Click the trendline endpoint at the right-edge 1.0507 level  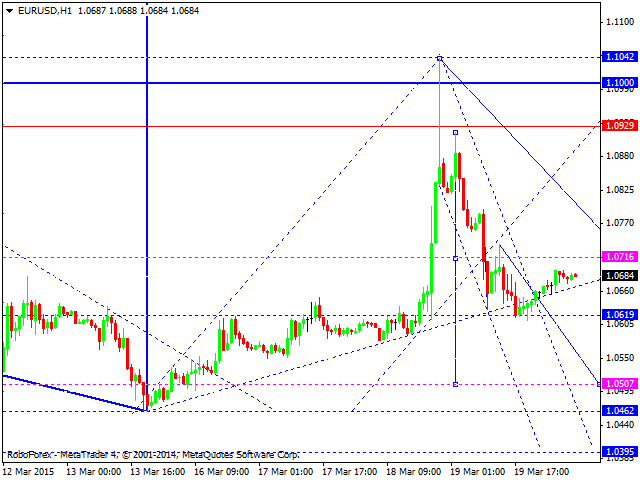pyautogui.click(x=599, y=384)
